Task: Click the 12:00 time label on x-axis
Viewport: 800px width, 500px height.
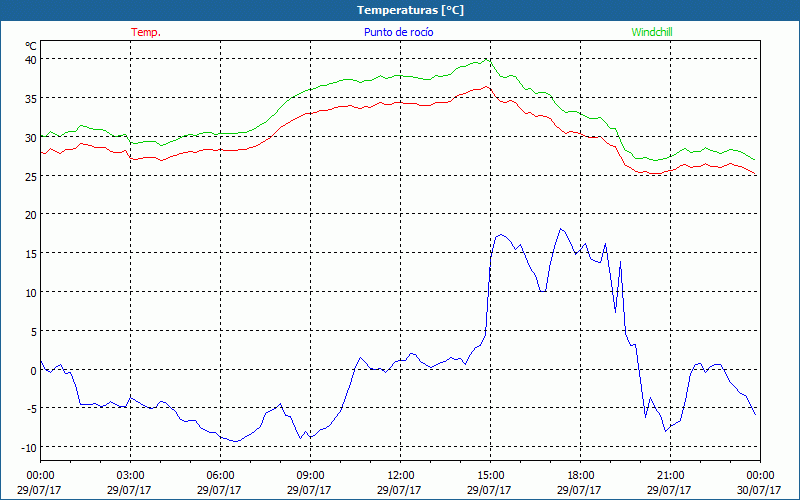Action: [x=400, y=476]
